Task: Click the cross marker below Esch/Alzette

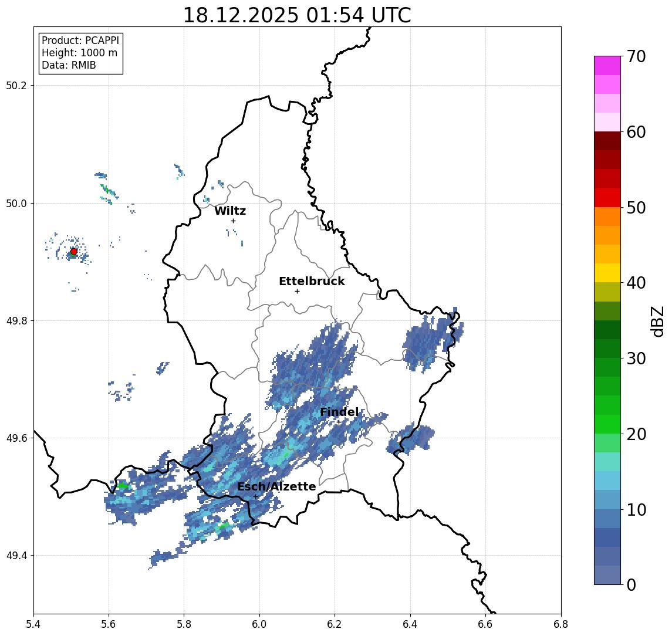Action: coord(255,497)
